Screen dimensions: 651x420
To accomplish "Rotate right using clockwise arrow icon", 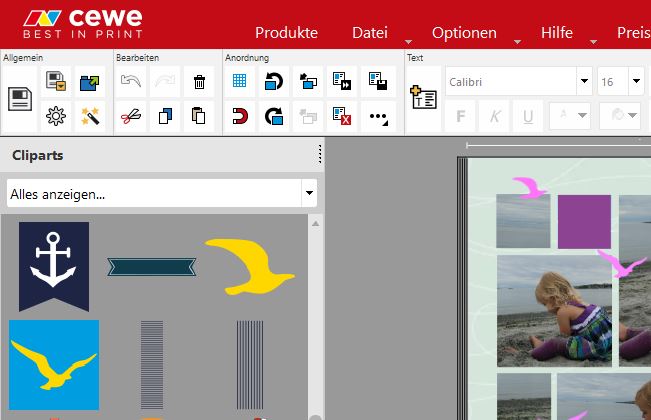I will 274,116.
